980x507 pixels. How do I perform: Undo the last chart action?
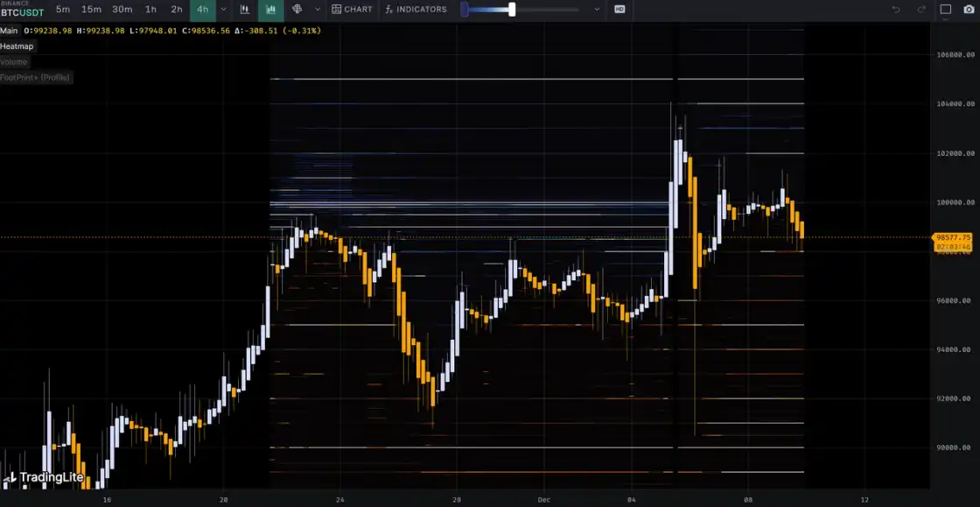pyautogui.click(x=895, y=10)
